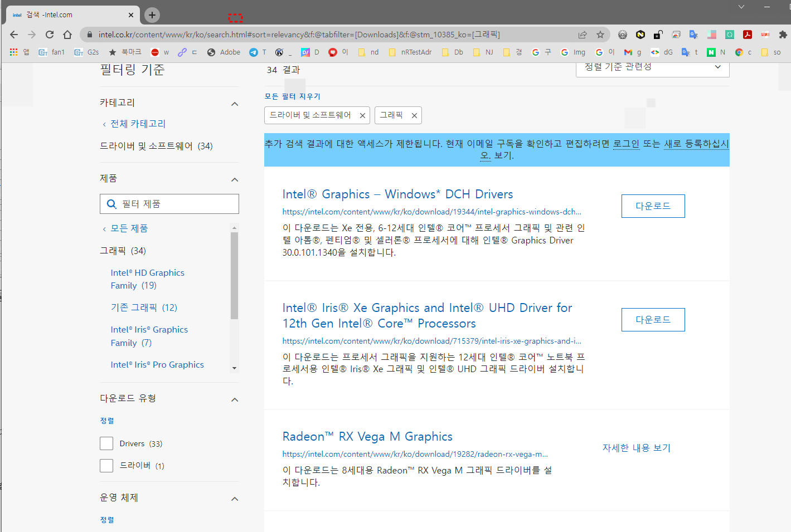Collapse the 카테고리 section
Image resolution: width=791 pixels, height=532 pixels.
(235, 104)
